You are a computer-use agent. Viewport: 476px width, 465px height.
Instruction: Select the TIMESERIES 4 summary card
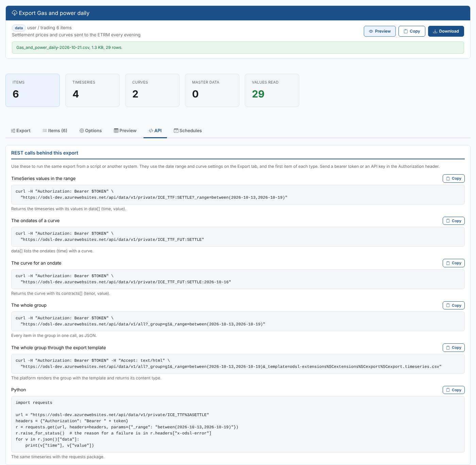click(92, 90)
